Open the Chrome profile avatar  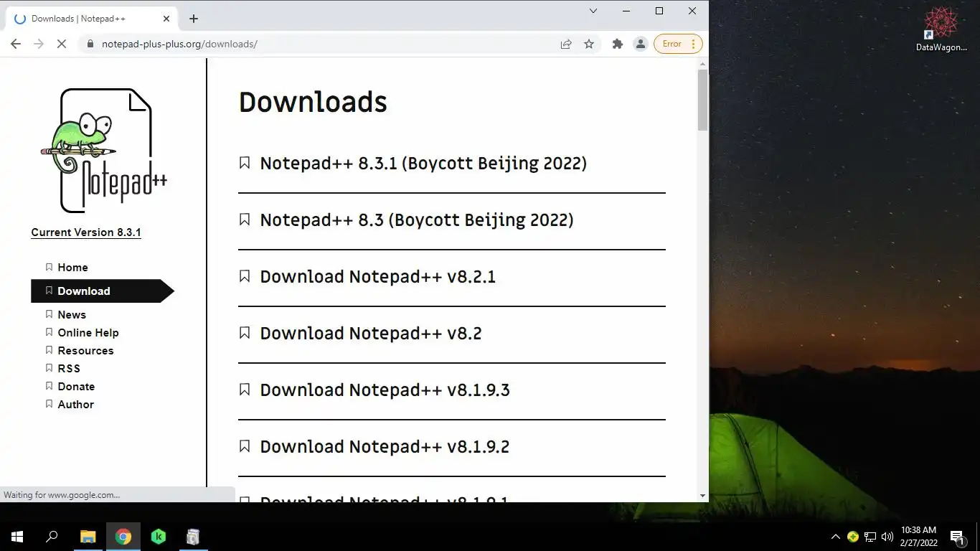pyautogui.click(x=641, y=44)
